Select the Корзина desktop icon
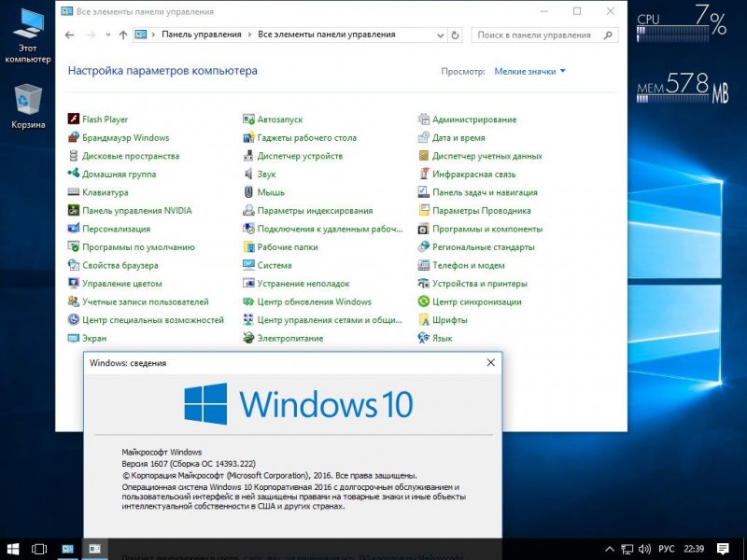This screenshot has width=747, height=560. [28, 106]
